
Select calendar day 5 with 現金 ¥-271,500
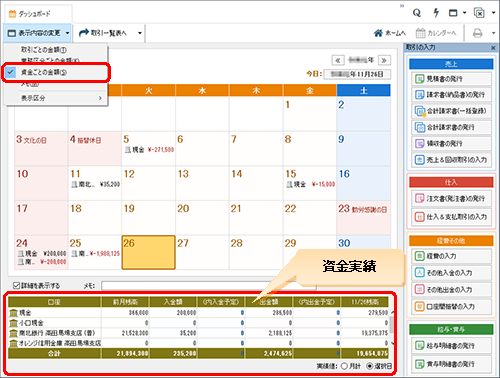coord(148,148)
